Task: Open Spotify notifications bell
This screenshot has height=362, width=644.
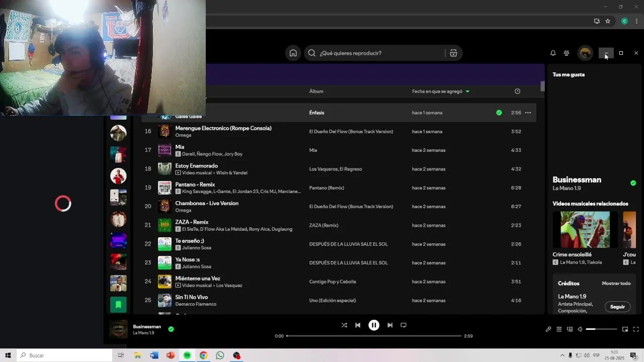Action: [x=553, y=53]
